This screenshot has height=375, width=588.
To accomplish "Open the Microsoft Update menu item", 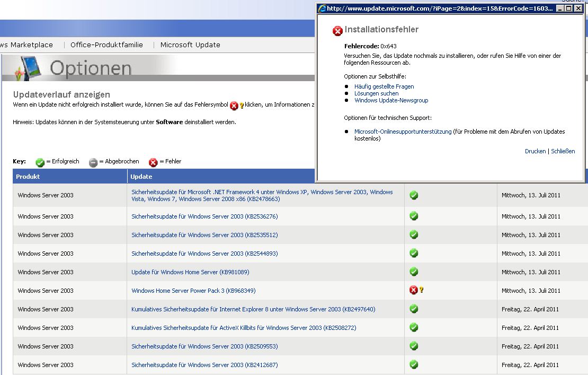I will [190, 45].
